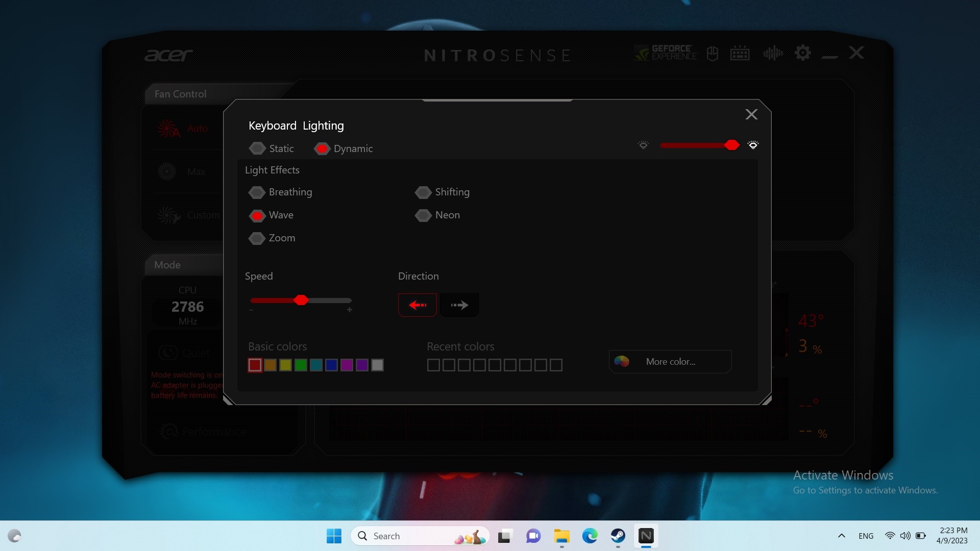Open the audio waveform icon in header
Screen dimensions: 980x551
(x=773, y=53)
